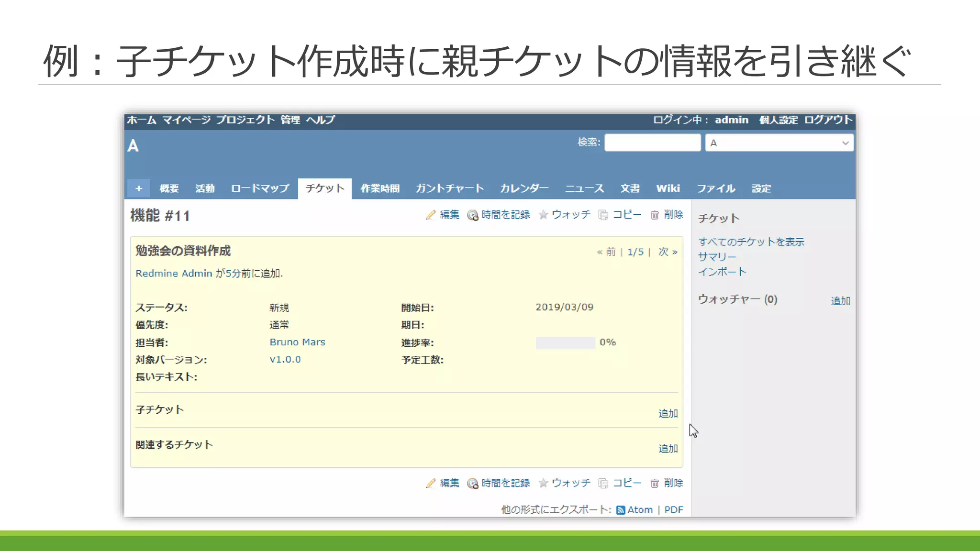Open the ホーム top menu item

tap(142, 120)
